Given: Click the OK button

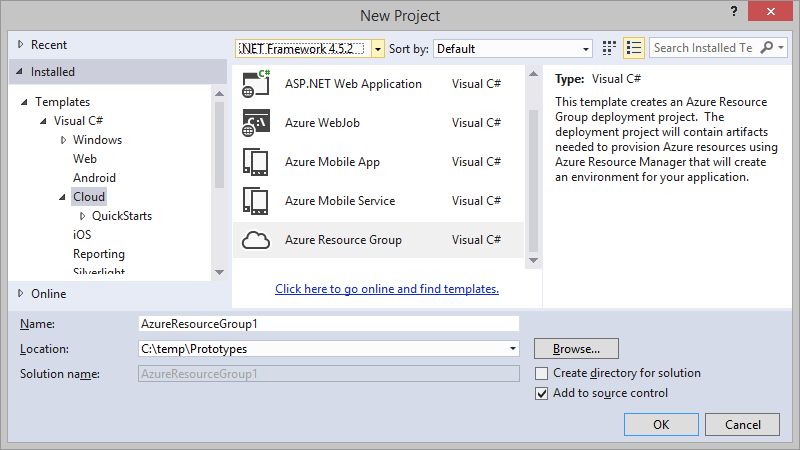Looking at the screenshot, I should (661, 424).
